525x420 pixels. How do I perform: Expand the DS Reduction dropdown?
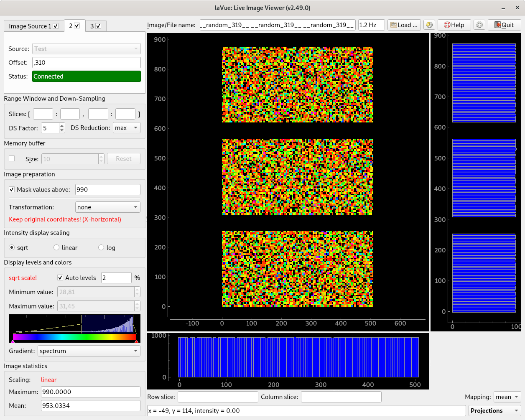[x=127, y=128]
